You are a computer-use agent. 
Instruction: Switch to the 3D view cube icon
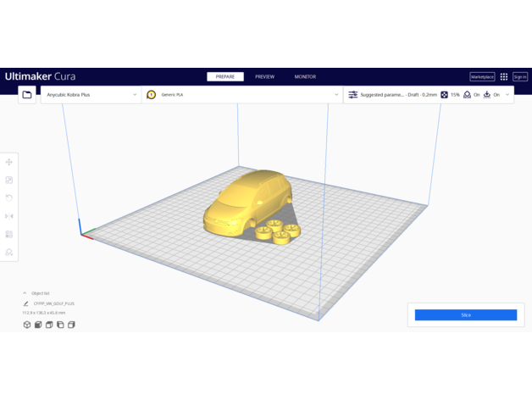(x=27, y=325)
